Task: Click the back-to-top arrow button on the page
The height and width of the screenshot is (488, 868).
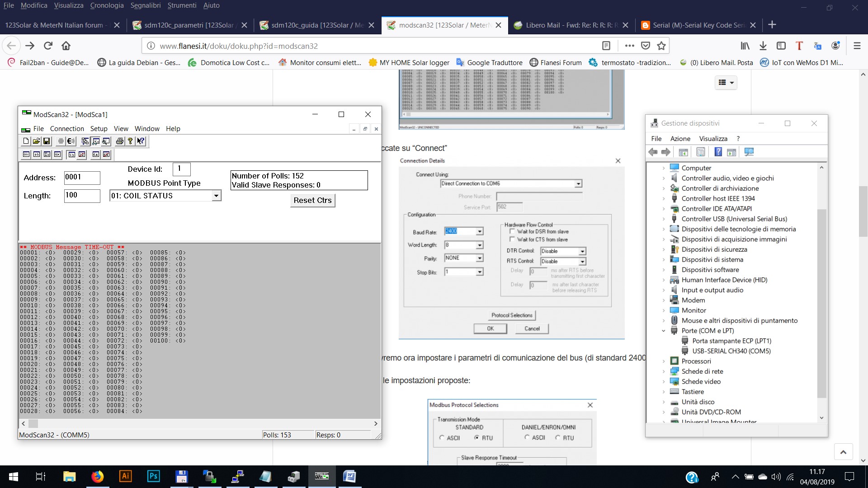Action: (843, 452)
